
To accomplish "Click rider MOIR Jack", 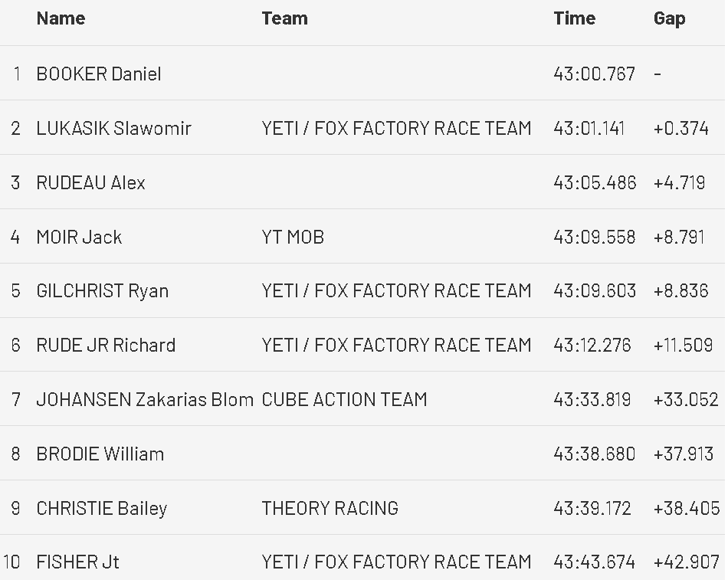I will pos(79,237).
